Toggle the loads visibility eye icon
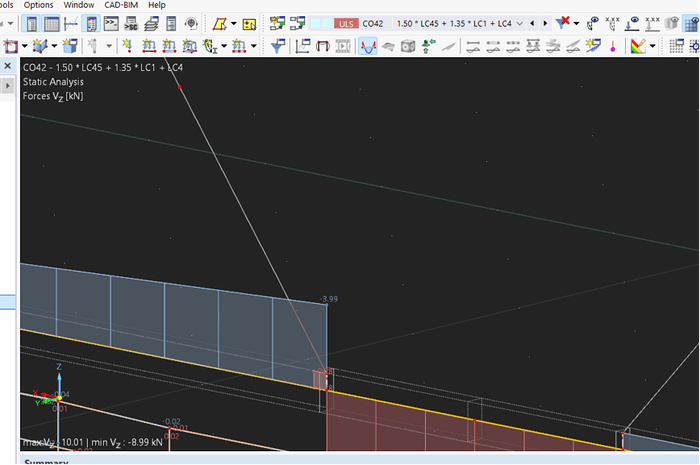 point(632,23)
